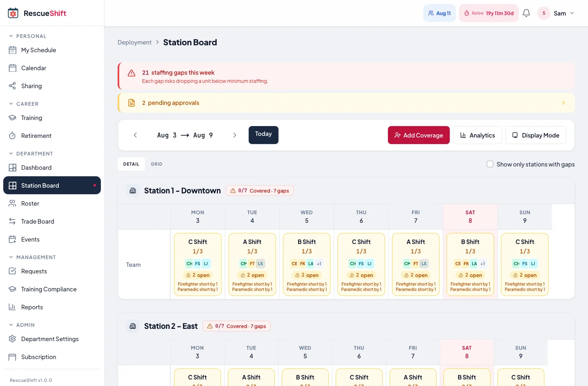Click the Training Compliance icon
Viewport: 588px width, 386px height.
point(13,289)
